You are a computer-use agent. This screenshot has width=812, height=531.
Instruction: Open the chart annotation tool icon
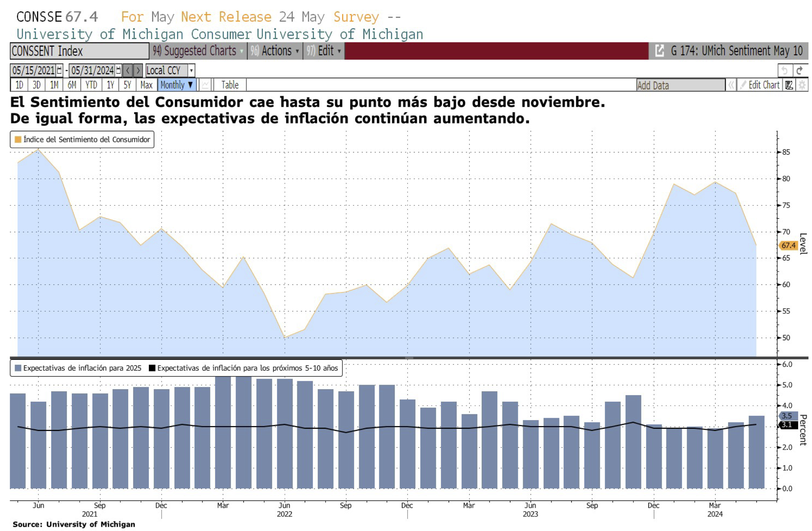click(789, 85)
